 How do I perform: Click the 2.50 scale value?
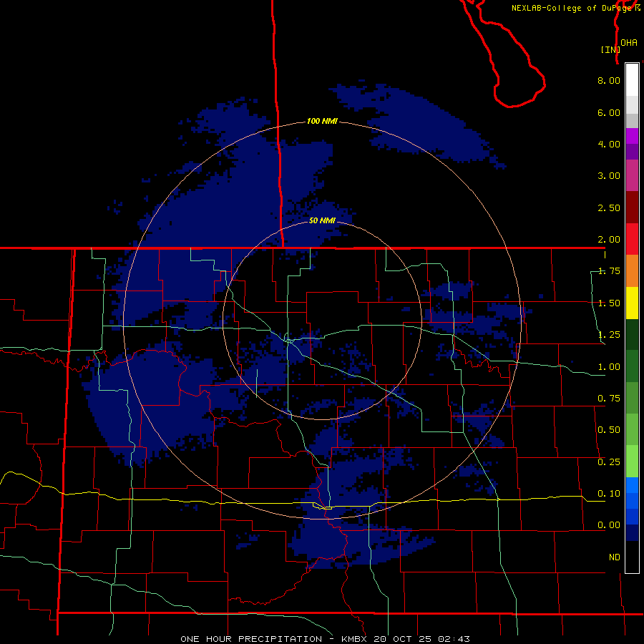pos(609,208)
